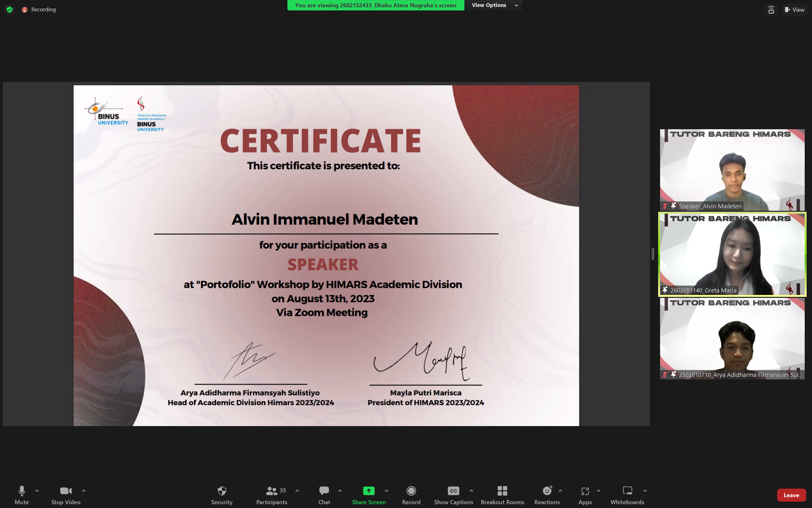Click the side panel divider handle
The width and height of the screenshot is (812, 508).
point(653,254)
